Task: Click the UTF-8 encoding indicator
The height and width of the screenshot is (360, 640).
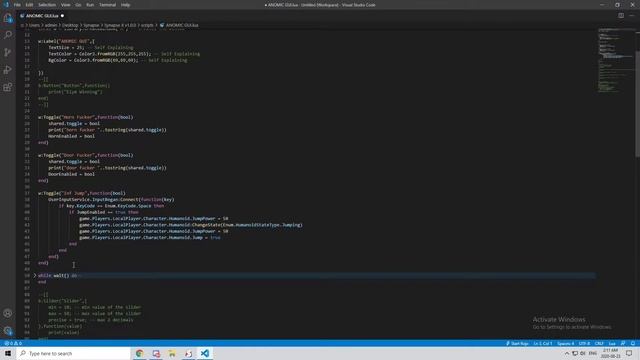Action: (x=584, y=343)
